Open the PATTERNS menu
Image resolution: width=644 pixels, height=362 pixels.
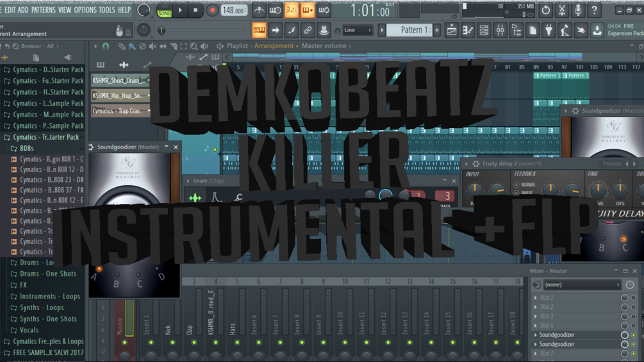click(x=44, y=10)
